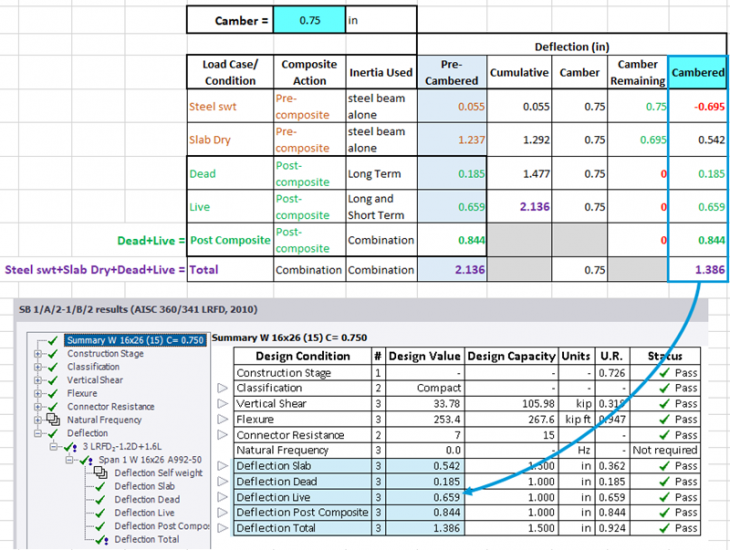This screenshot has width=730, height=550.
Task: Select the Deflection Slab tree item
Action: pyautogui.click(x=144, y=486)
